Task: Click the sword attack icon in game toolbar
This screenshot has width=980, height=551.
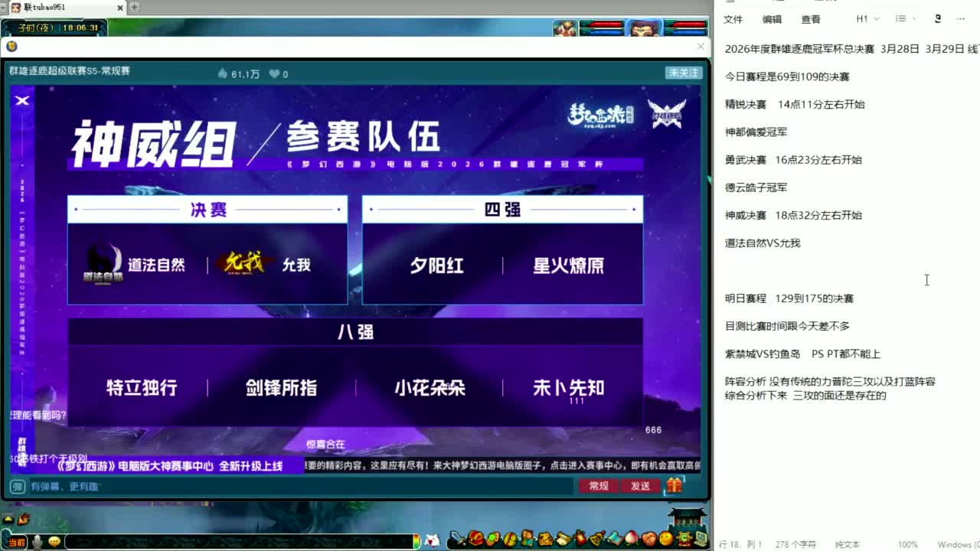Action: pos(458,540)
